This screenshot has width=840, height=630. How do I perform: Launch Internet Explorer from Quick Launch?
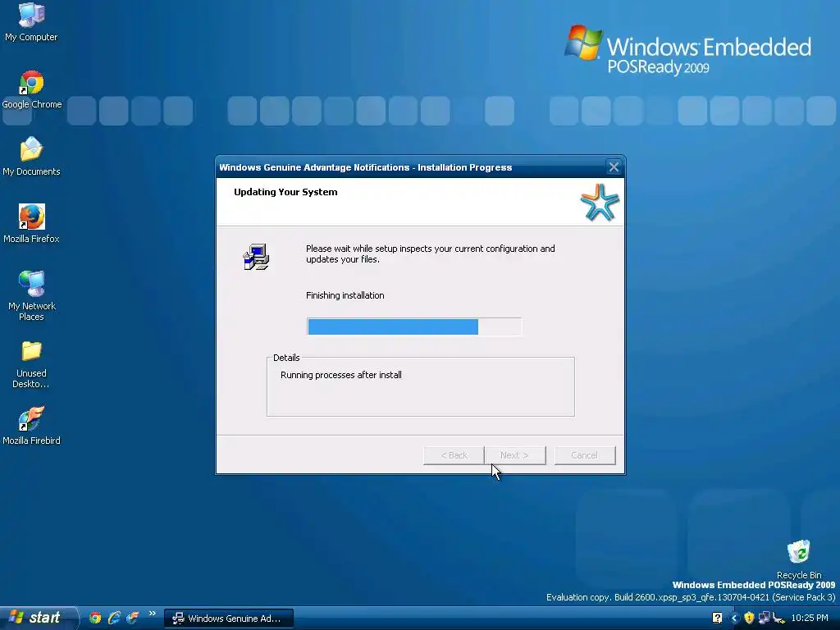[x=113, y=619]
